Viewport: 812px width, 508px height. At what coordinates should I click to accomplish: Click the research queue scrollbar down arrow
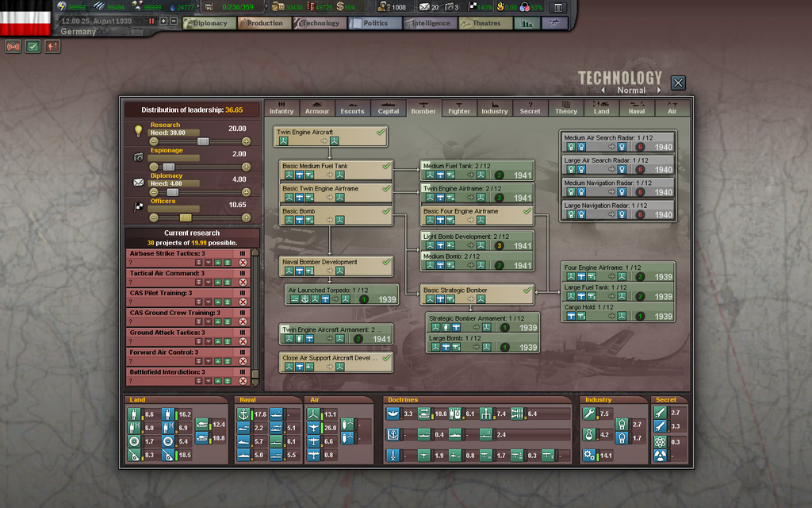255,383
